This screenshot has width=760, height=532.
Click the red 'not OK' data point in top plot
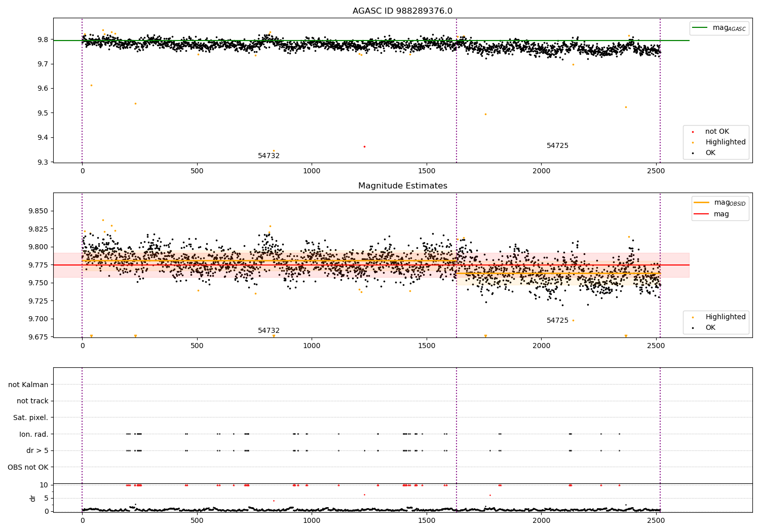364,147
